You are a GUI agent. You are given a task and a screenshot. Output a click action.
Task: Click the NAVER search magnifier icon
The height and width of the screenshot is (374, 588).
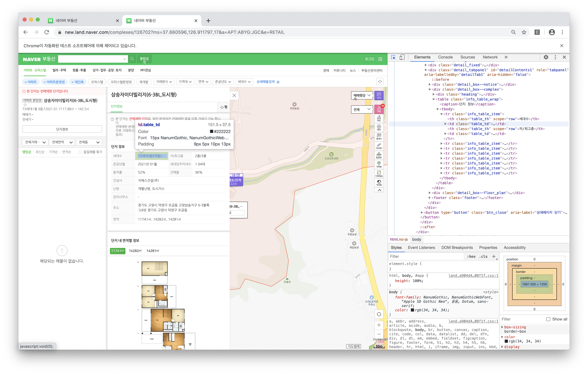[x=132, y=59]
